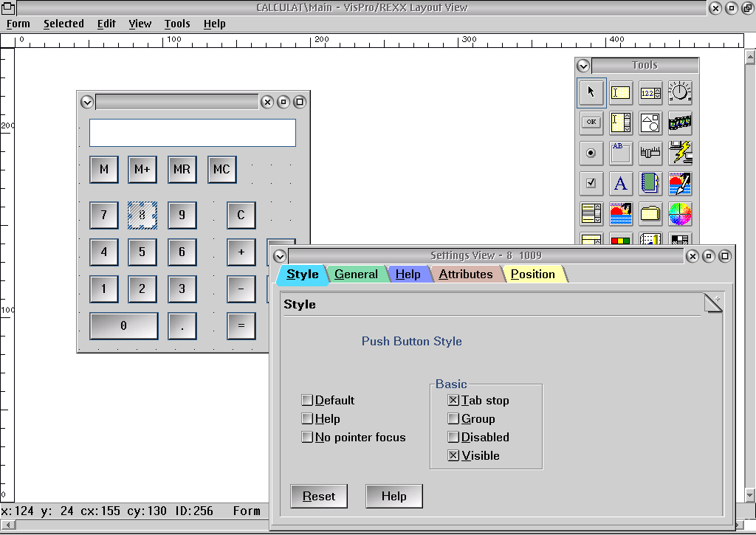Select the C button on the calculator form
This screenshot has width=756, height=535.
[241, 215]
